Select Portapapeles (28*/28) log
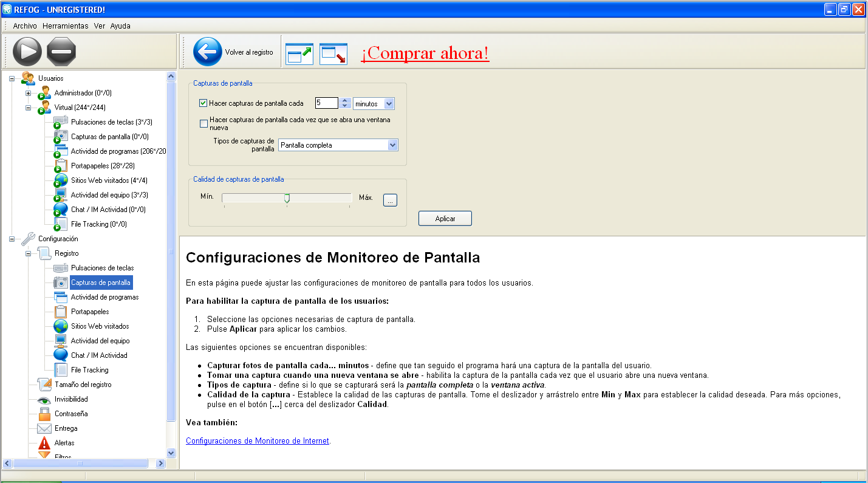Viewport: 868px width, 483px height. 103,166
